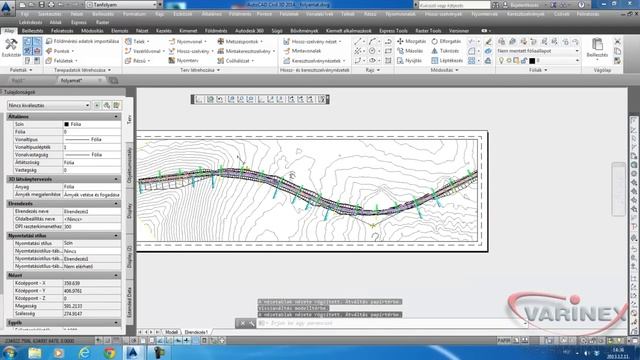Open File Explorer from the taskbar
The height and width of the screenshot is (360, 640).
click(35, 353)
